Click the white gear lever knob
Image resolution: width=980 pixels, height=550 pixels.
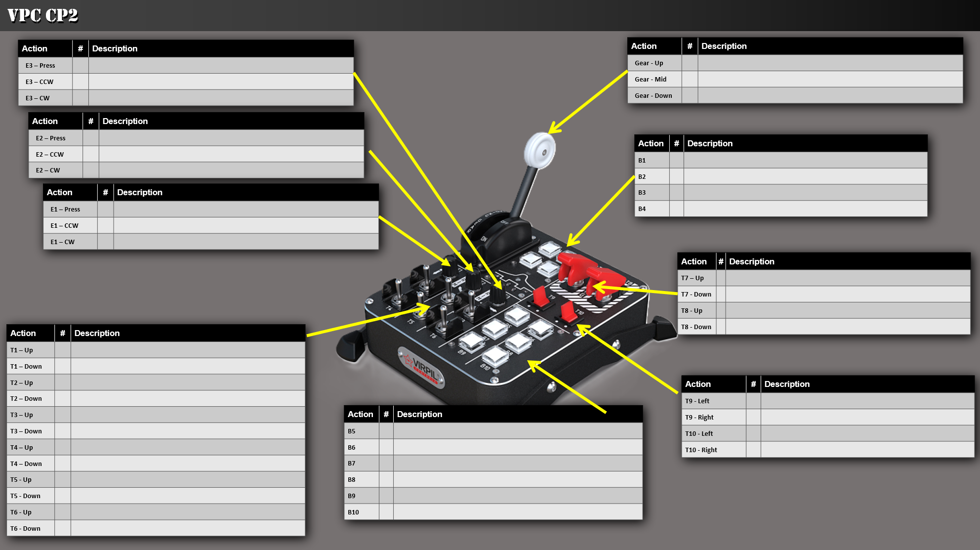[539, 150]
